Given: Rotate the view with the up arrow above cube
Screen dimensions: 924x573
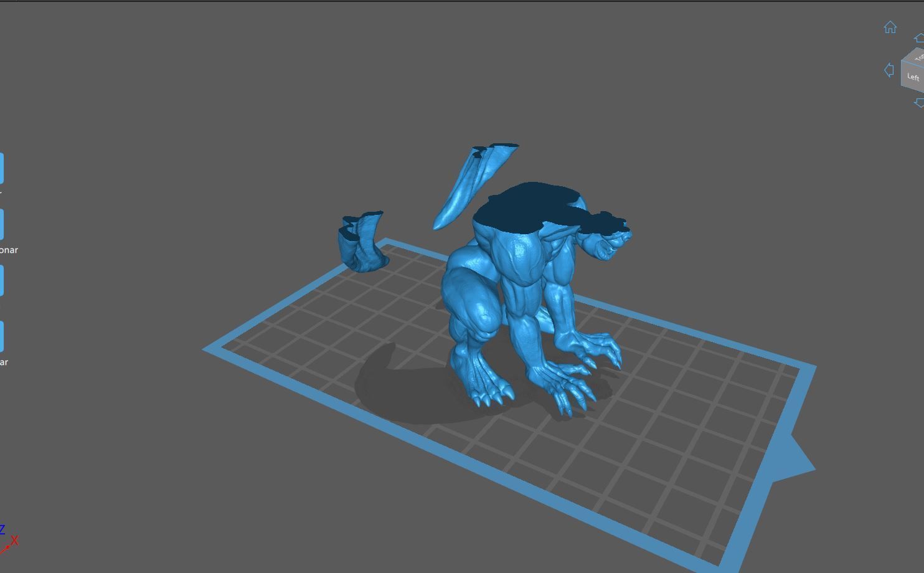Looking at the screenshot, I should [919, 38].
